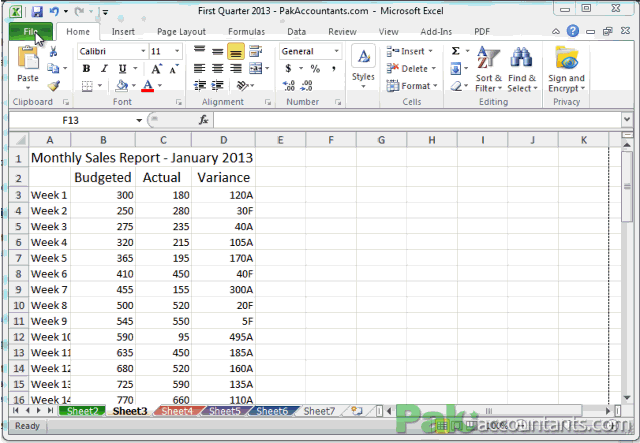Open Find & Select binoculars
Image resolution: width=640 pixels, height=443 pixels.
(522, 69)
